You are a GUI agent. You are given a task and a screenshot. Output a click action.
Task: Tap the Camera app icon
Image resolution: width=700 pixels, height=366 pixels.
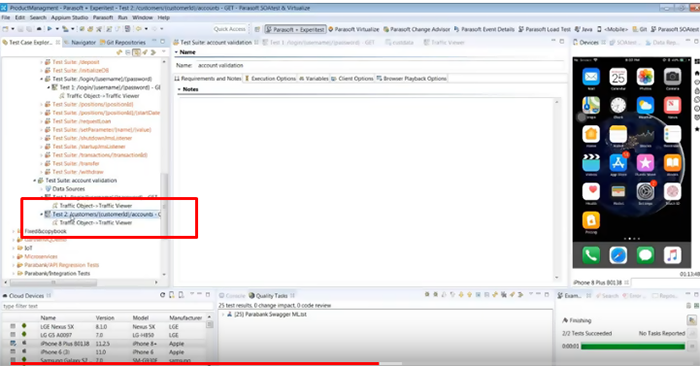(672, 77)
